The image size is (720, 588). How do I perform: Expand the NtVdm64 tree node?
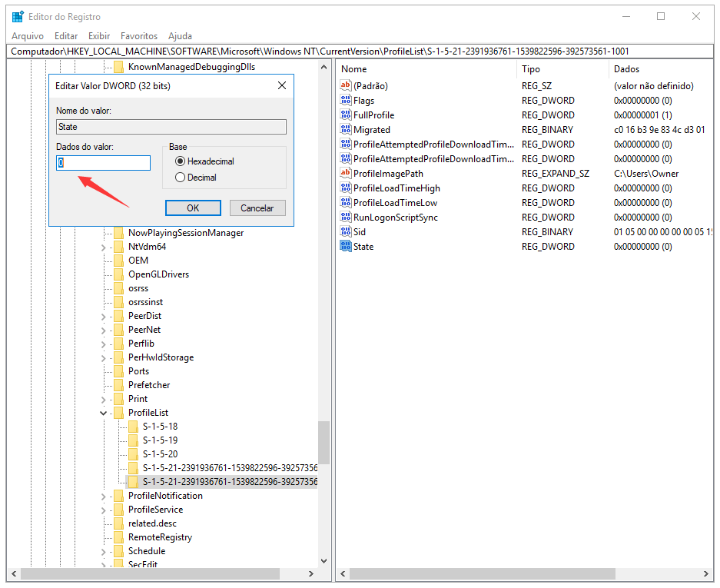(104, 247)
